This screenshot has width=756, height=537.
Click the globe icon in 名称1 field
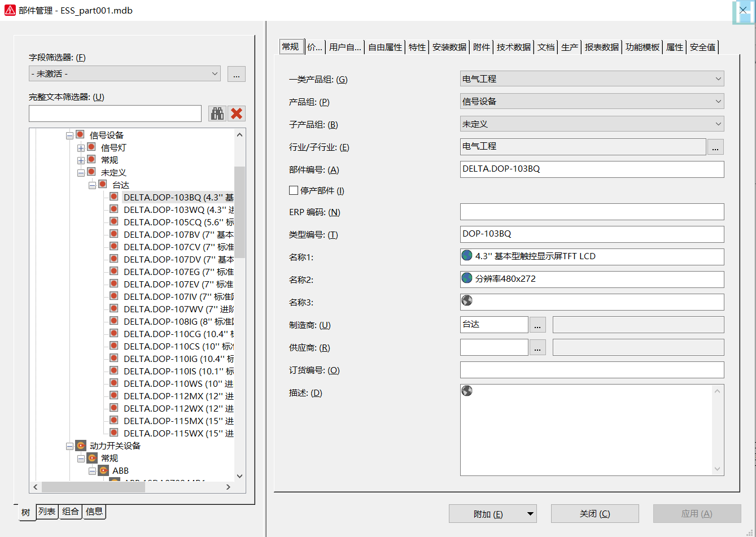tap(467, 256)
